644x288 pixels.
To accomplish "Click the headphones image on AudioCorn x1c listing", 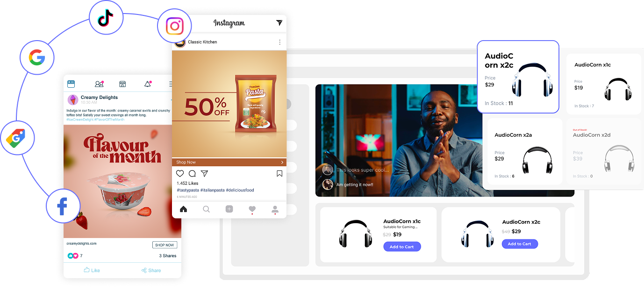I will click(355, 233).
